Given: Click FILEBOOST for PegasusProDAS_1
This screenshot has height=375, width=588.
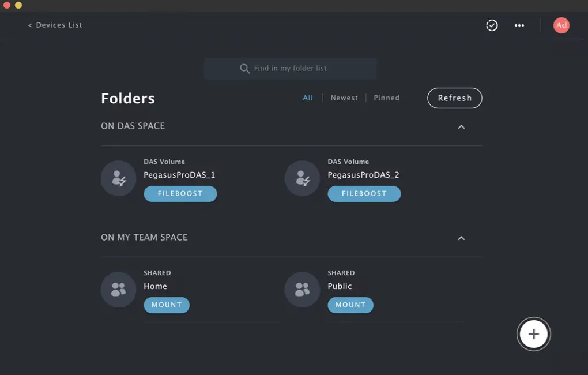Looking at the screenshot, I should point(180,194).
